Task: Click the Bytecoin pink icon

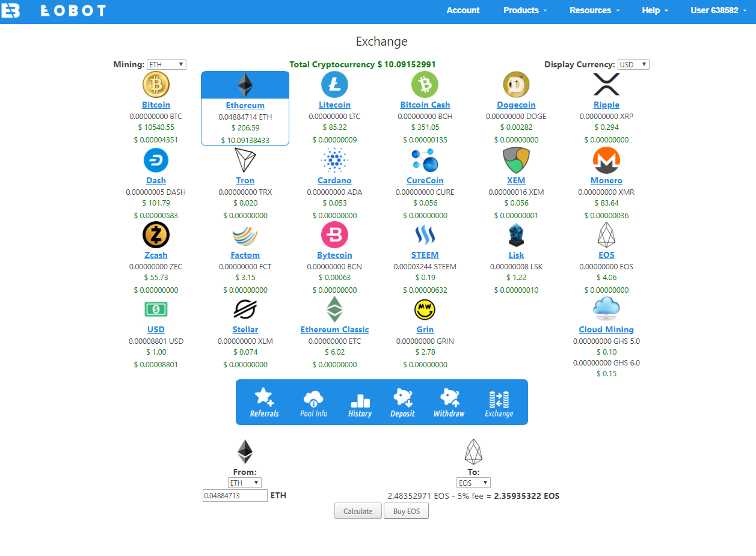Action: click(334, 235)
